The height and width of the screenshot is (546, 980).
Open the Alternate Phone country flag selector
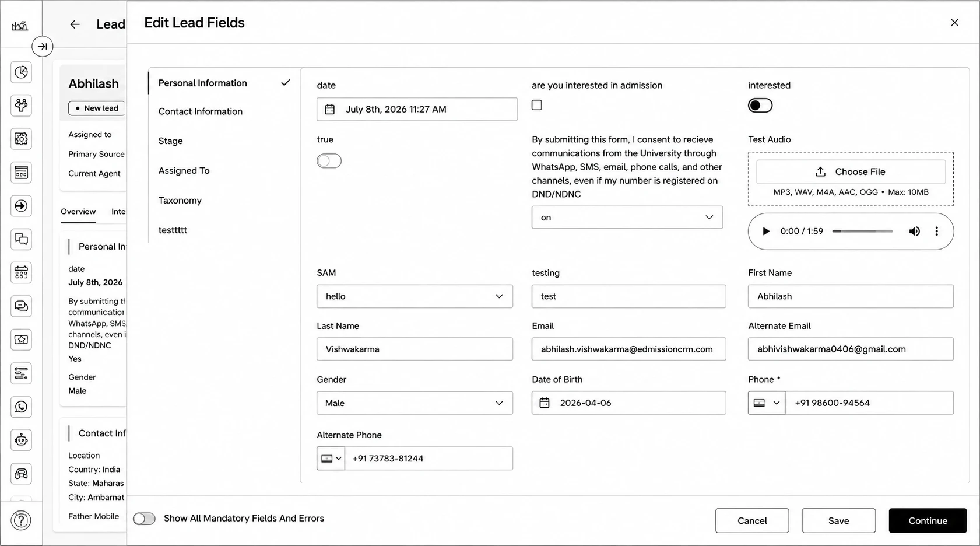(x=331, y=459)
